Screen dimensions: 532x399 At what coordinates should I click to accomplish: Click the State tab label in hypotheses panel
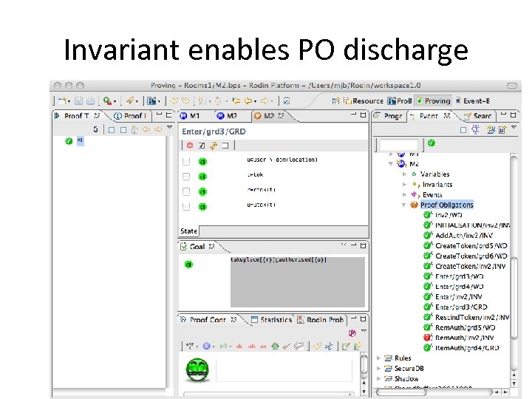tap(188, 231)
